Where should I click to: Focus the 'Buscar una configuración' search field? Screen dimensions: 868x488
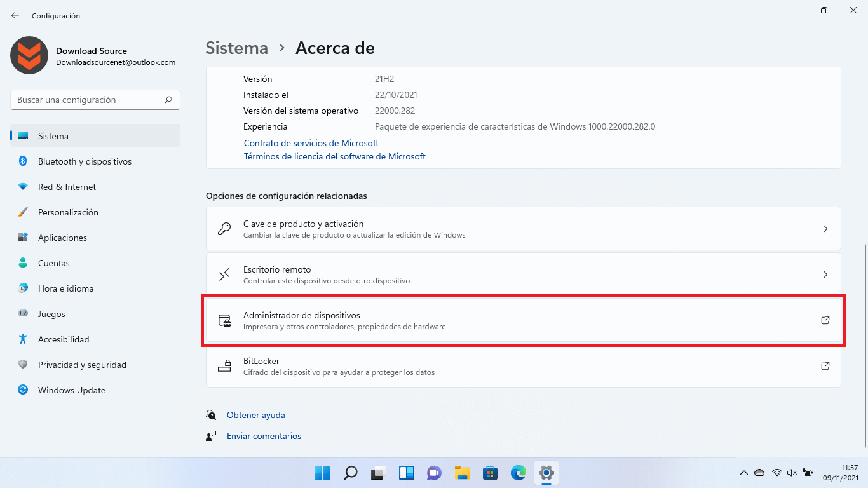click(95, 100)
